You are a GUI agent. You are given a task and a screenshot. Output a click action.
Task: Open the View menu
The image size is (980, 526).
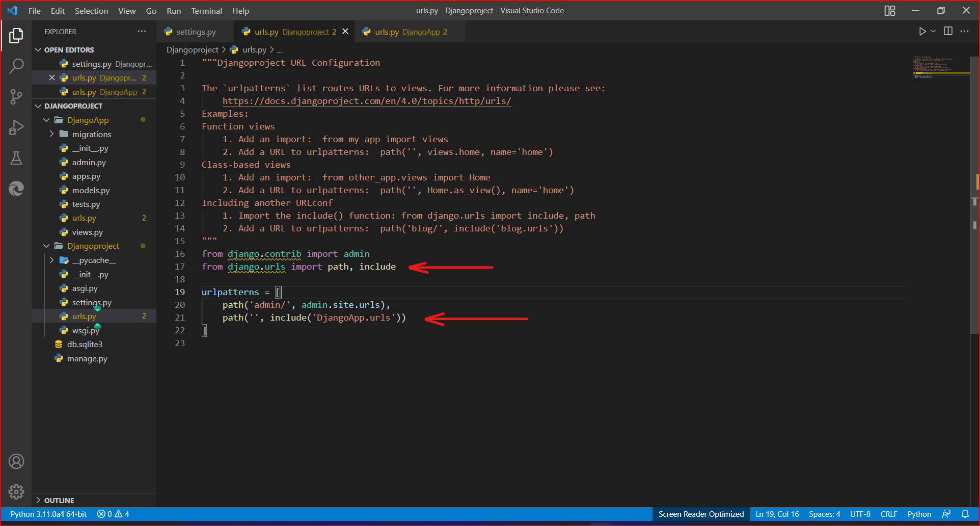click(127, 11)
